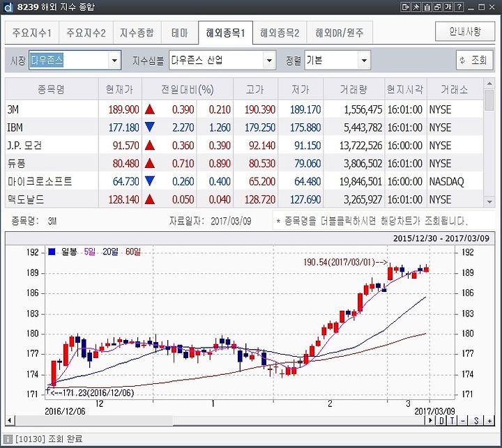Click the 거래량 column header

tap(353, 89)
